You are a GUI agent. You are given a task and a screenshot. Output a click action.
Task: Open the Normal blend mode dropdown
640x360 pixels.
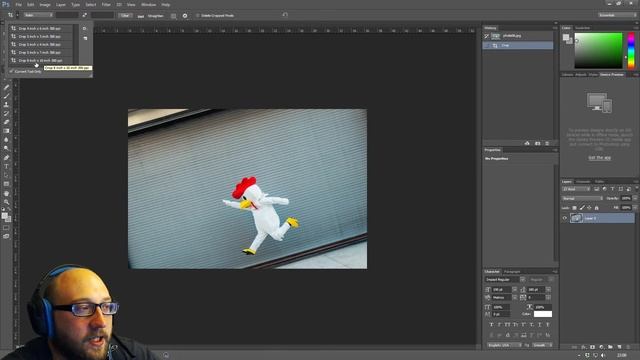(x=582, y=198)
